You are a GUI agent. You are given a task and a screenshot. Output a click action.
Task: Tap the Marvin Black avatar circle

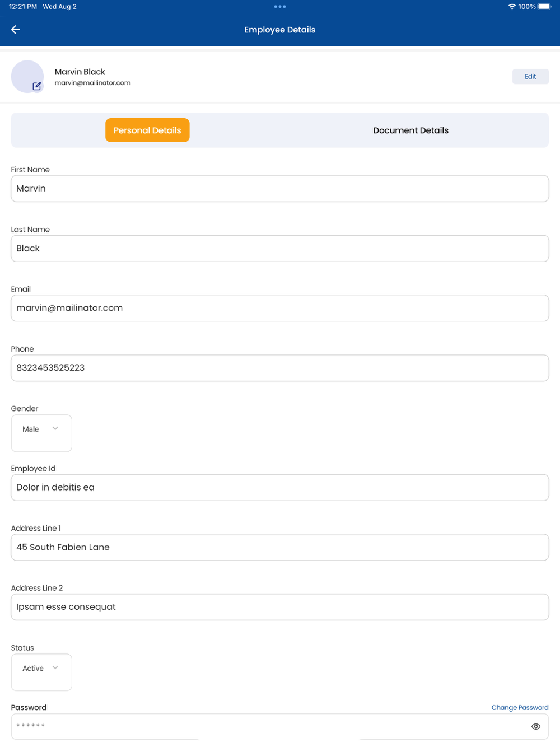pyautogui.click(x=26, y=74)
